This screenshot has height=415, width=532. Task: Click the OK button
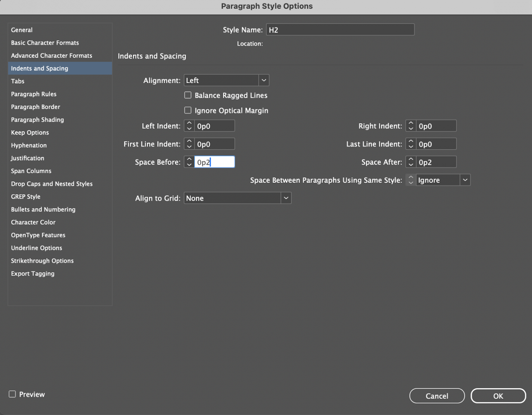pyautogui.click(x=498, y=396)
